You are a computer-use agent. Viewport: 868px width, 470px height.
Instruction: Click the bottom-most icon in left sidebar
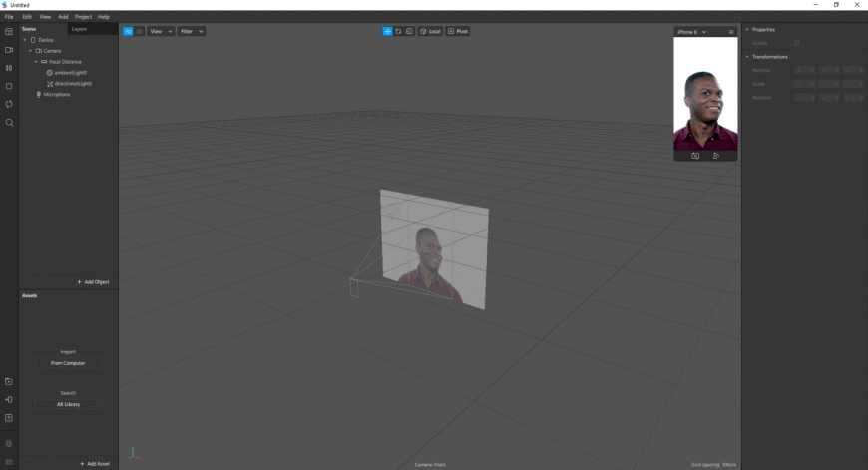pyautogui.click(x=9, y=462)
